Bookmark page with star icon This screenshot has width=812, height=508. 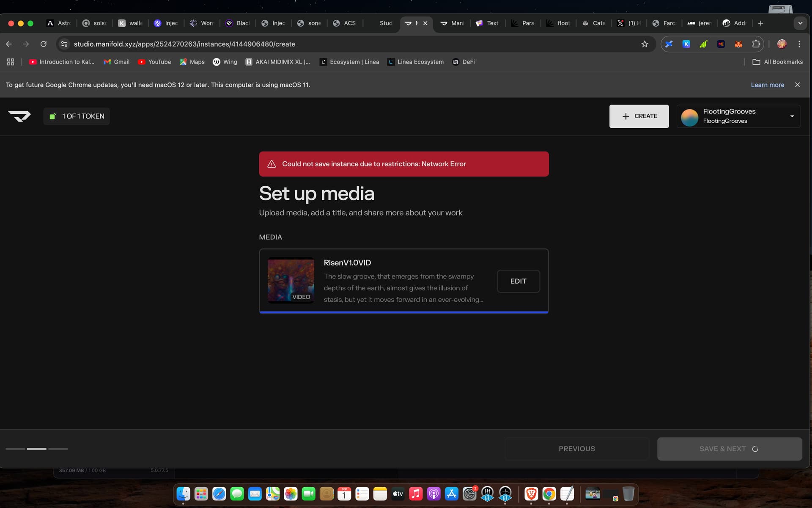(645, 44)
